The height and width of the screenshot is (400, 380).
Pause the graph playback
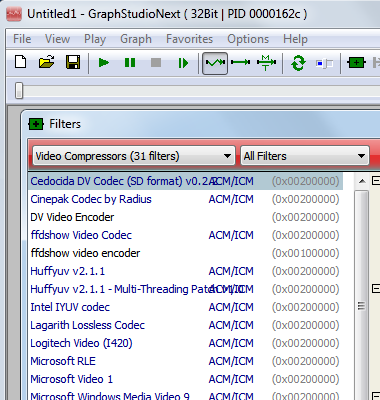click(130, 63)
